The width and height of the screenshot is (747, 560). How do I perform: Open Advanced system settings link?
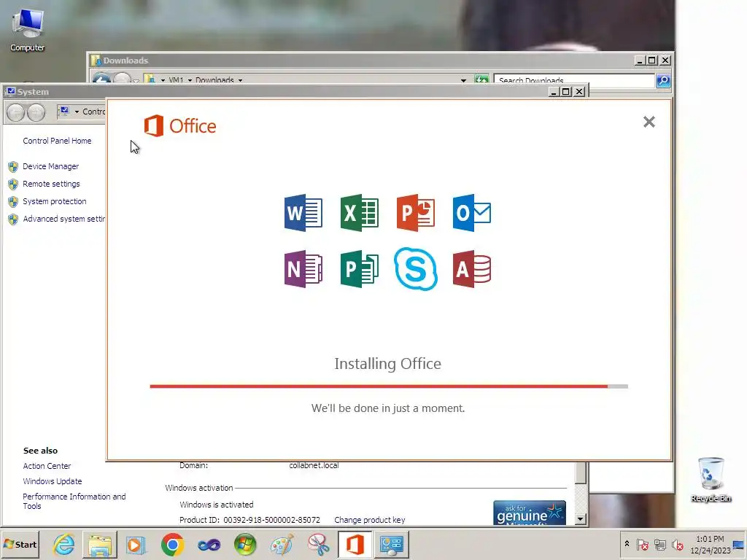pyautogui.click(x=64, y=219)
